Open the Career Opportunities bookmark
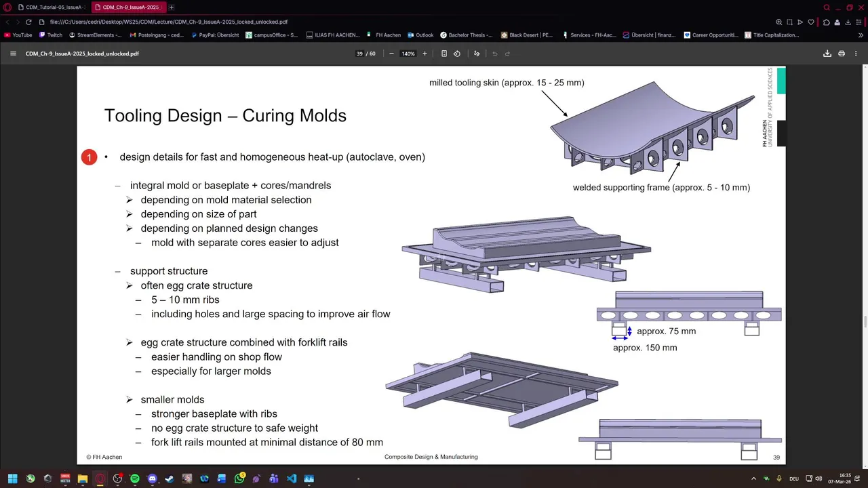The height and width of the screenshot is (488, 868). pos(711,35)
